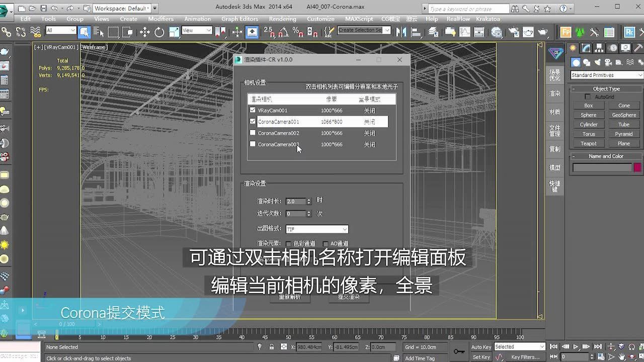
Task: Open the Material Editor
Action: 496,32
